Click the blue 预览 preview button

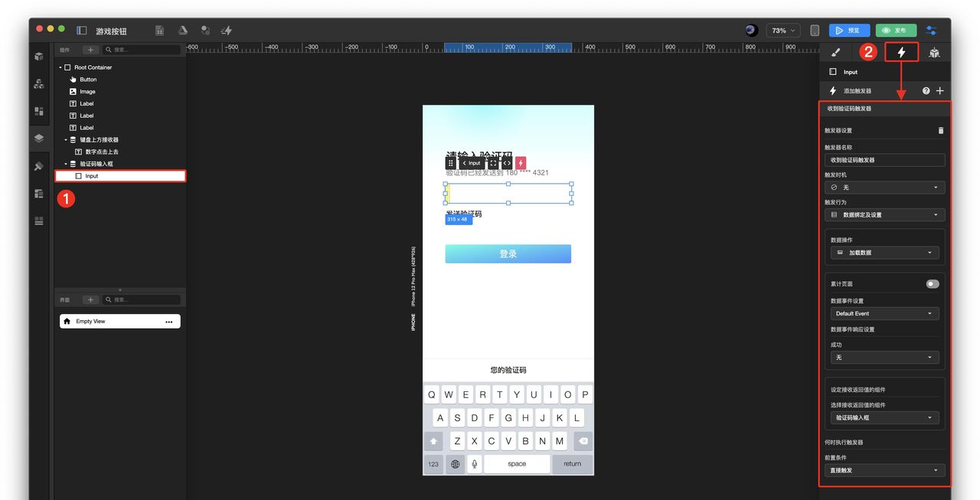point(849,31)
